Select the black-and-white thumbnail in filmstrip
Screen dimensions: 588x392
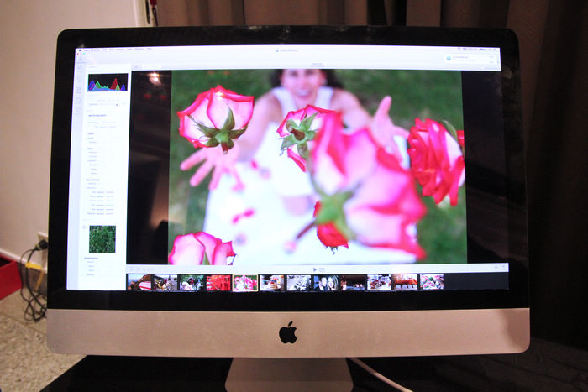pyautogui.click(x=298, y=283)
